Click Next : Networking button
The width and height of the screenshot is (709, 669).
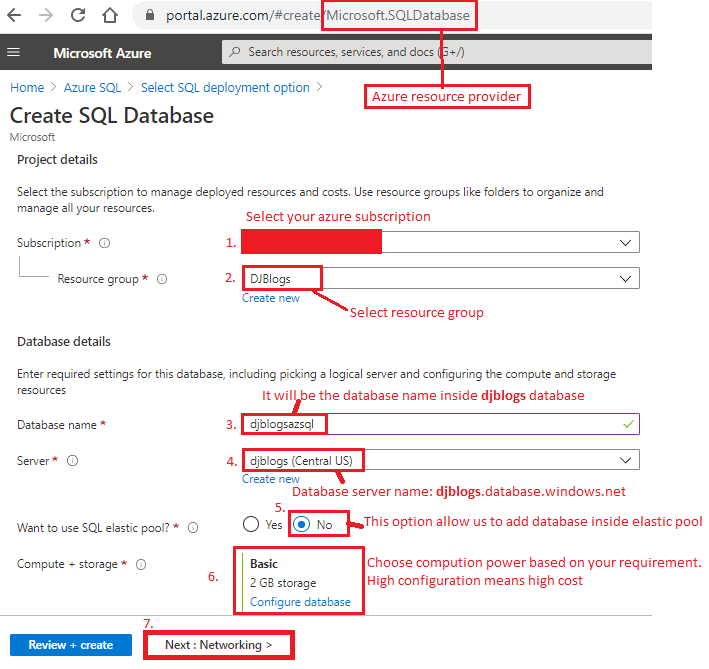point(219,645)
